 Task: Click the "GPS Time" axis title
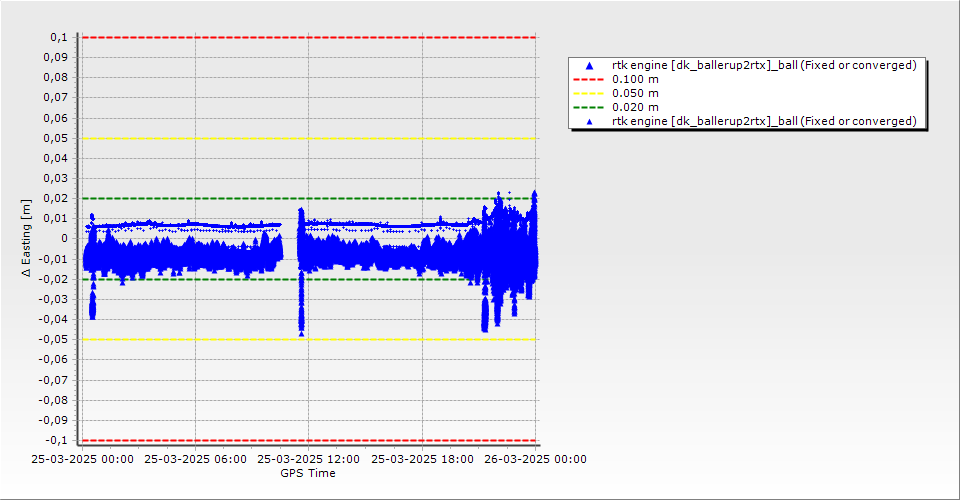(x=308, y=473)
